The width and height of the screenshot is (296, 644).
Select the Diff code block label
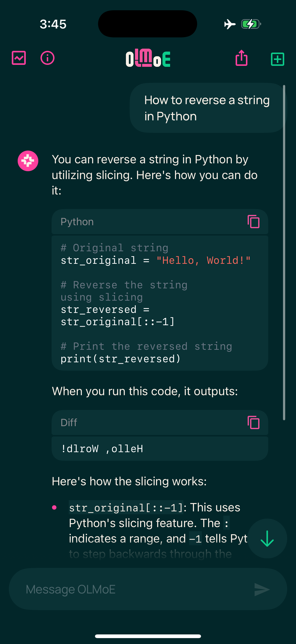[69, 422]
